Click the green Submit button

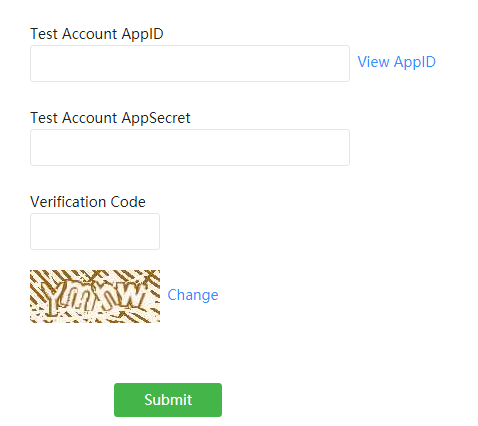pos(168,400)
